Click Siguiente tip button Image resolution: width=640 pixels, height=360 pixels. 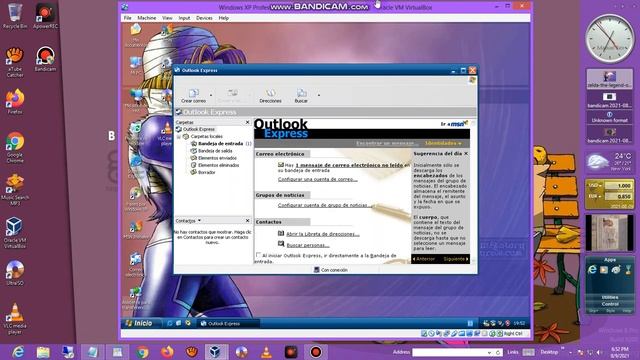pos(456,259)
